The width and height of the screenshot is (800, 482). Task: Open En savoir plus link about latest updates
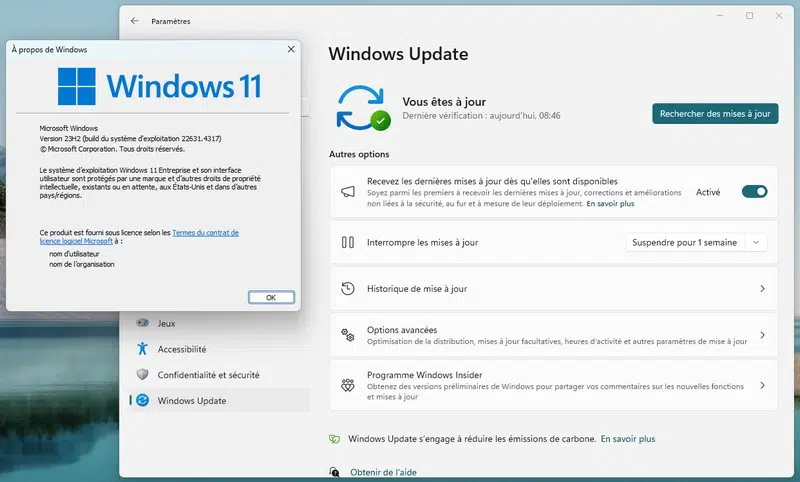click(x=610, y=204)
